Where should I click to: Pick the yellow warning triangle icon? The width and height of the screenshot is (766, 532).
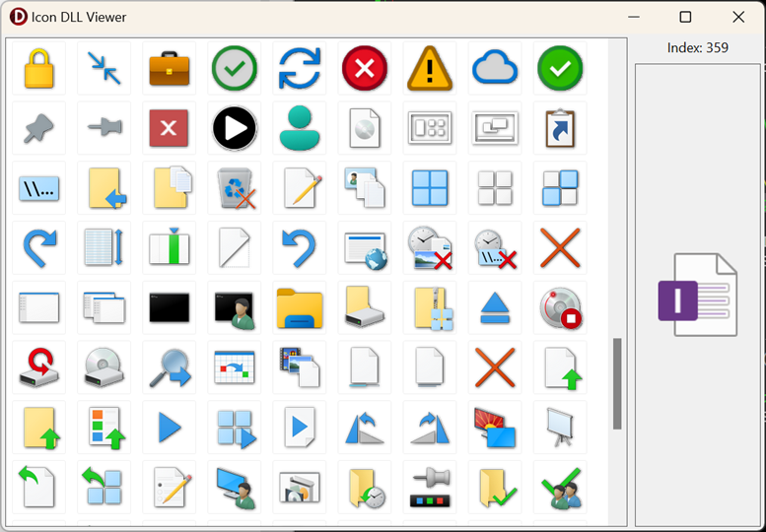(430, 68)
